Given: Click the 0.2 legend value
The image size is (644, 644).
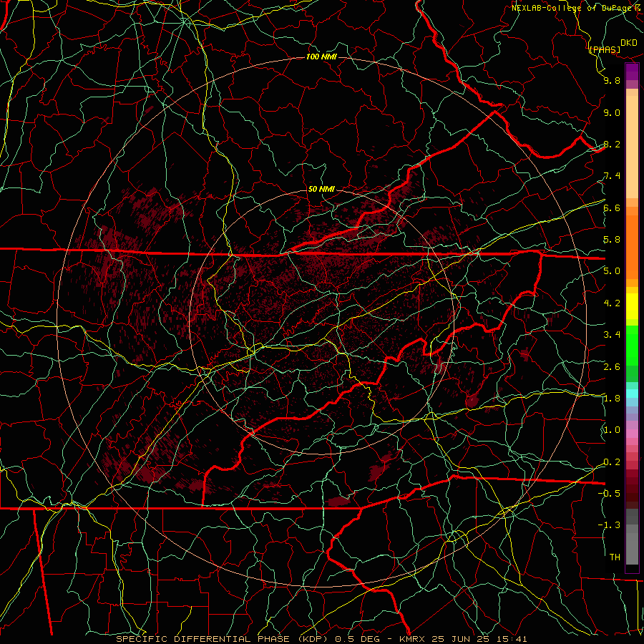Looking at the screenshot, I should pos(612,462).
